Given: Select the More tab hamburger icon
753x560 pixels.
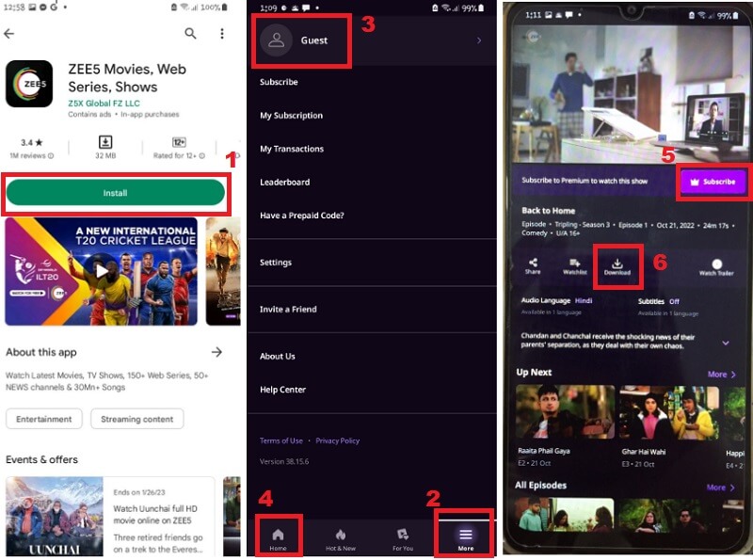Looking at the screenshot, I should (x=465, y=535).
